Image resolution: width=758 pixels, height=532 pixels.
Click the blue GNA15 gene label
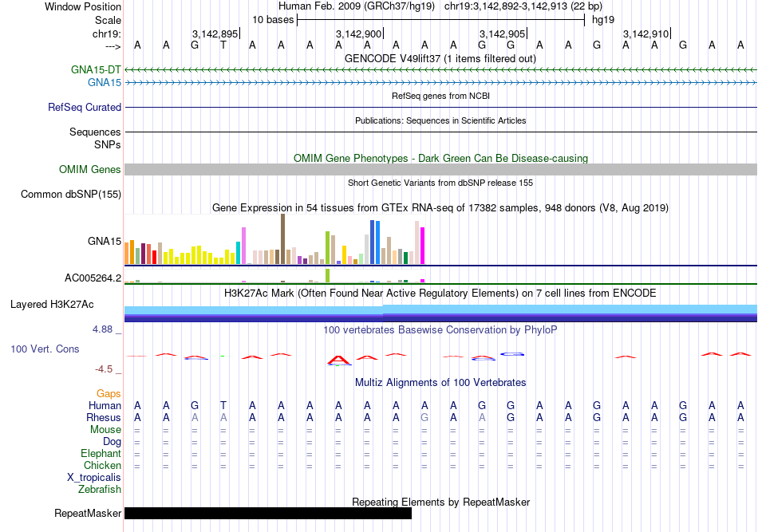[105, 83]
